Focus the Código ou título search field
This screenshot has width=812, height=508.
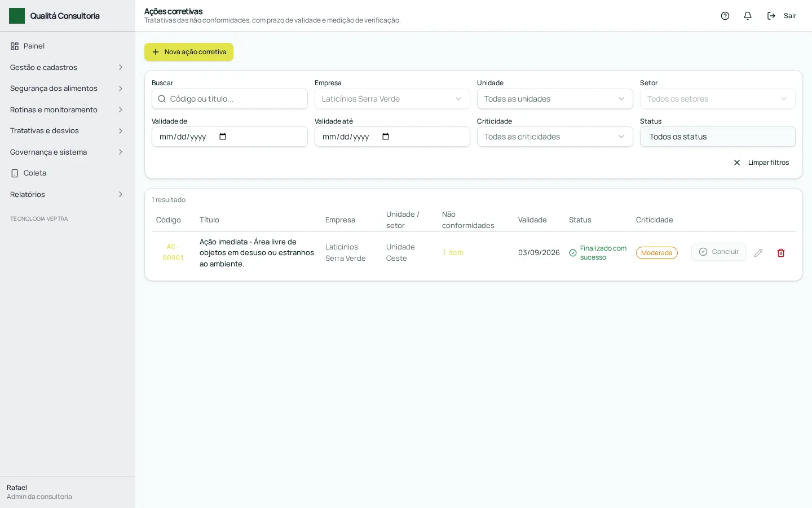pyautogui.click(x=230, y=99)
